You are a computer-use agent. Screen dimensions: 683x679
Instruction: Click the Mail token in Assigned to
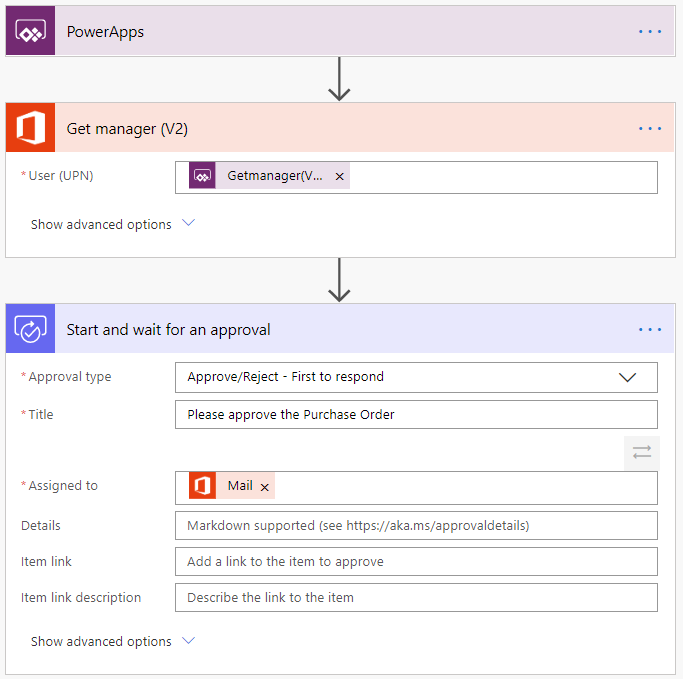pos(231,486)
